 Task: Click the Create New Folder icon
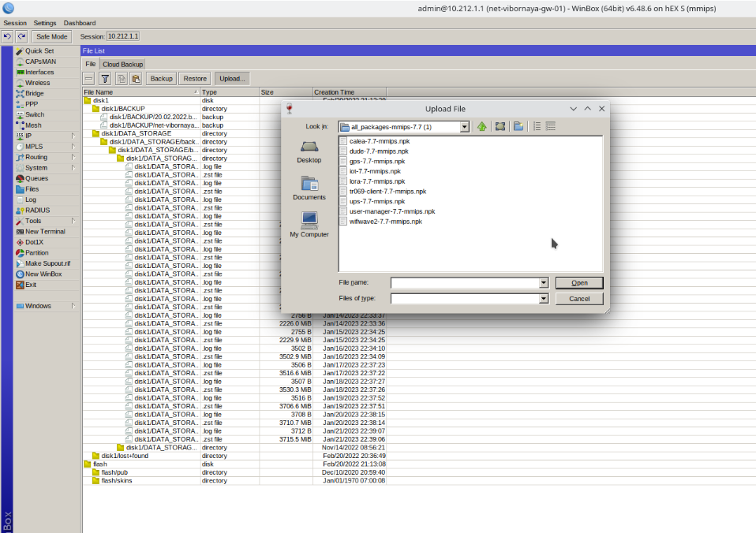click(x=518, y=126)
